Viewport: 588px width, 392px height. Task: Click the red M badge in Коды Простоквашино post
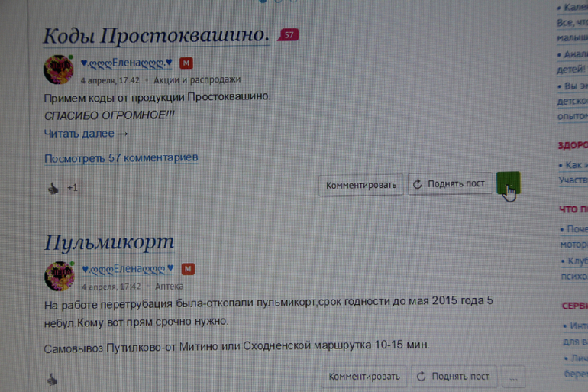pyautogui.click(x=186, y=63)
